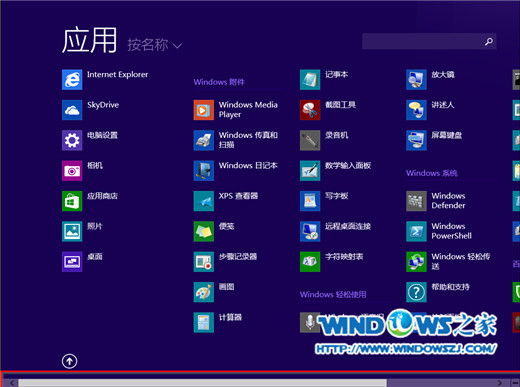
Task: Click the up arrow to Start screen
Action: pyautogui.click(x=69, y=361)
